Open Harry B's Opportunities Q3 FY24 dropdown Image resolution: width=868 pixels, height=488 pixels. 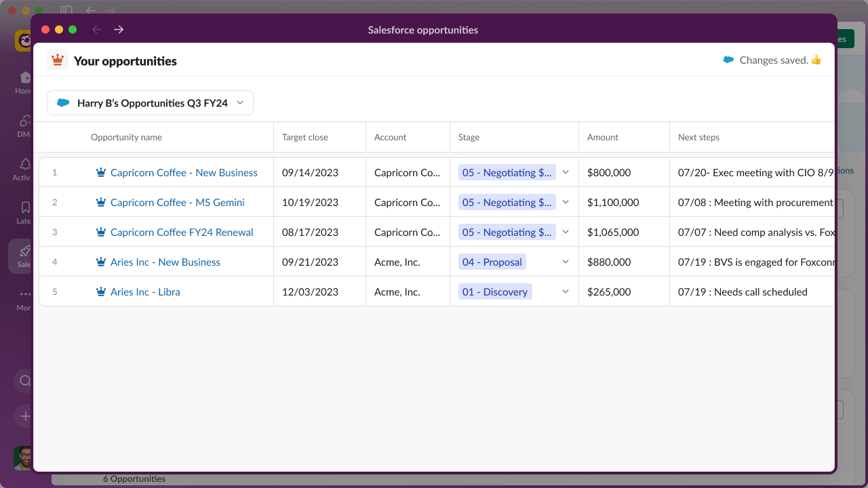pyautogui.click(x=150, y=103)
